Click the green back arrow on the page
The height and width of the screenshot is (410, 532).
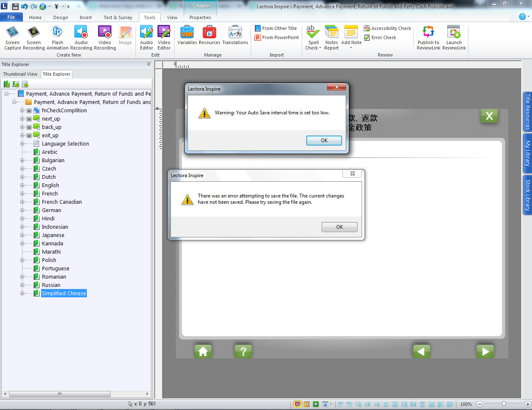pyautogui.click(x=421, y=351)
